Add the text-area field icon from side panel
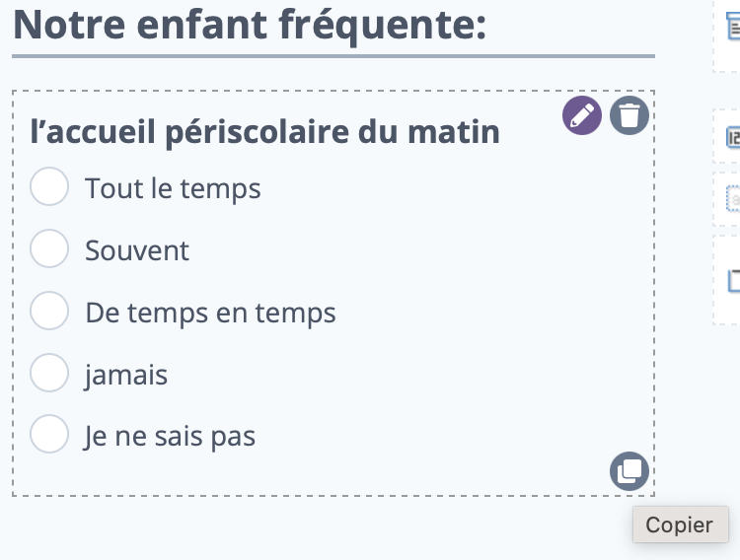The width and height of the screenshot is (740, 560). [x=733, y=26]
